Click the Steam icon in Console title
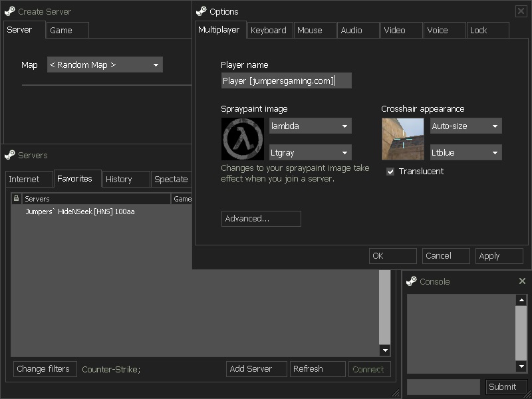 click(412, 281)
